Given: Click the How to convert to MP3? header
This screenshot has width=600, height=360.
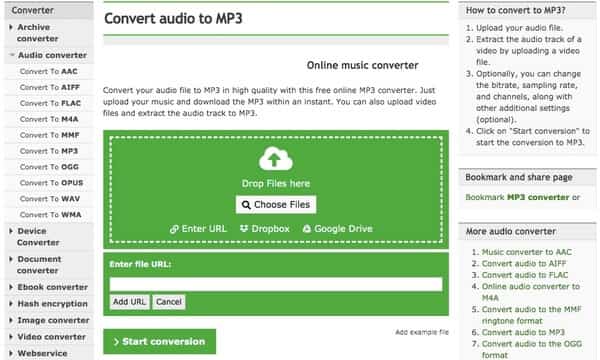Looking at the screenshot, I should coord(515,10).
